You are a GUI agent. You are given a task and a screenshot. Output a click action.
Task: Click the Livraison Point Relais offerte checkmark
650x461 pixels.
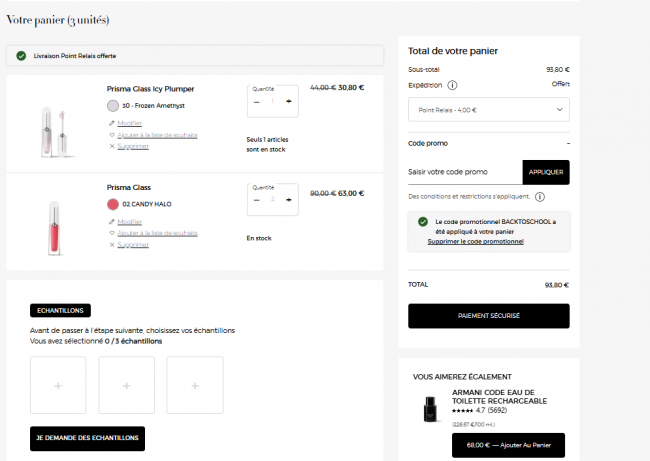pos(21,56)
